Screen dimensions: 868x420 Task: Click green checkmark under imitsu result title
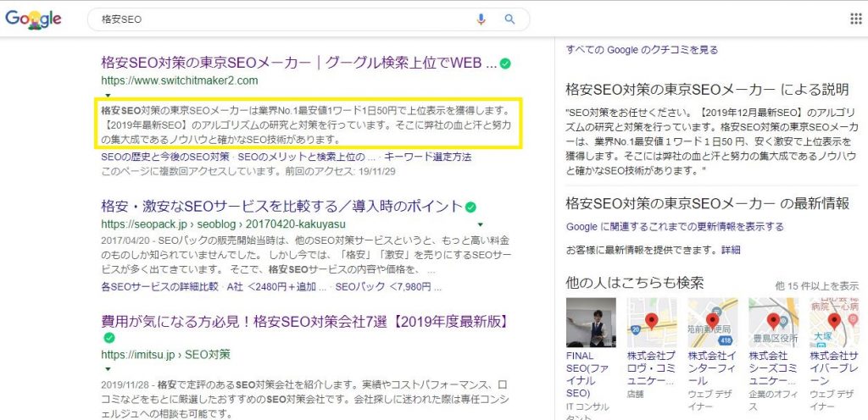click(x=109, y=338)
